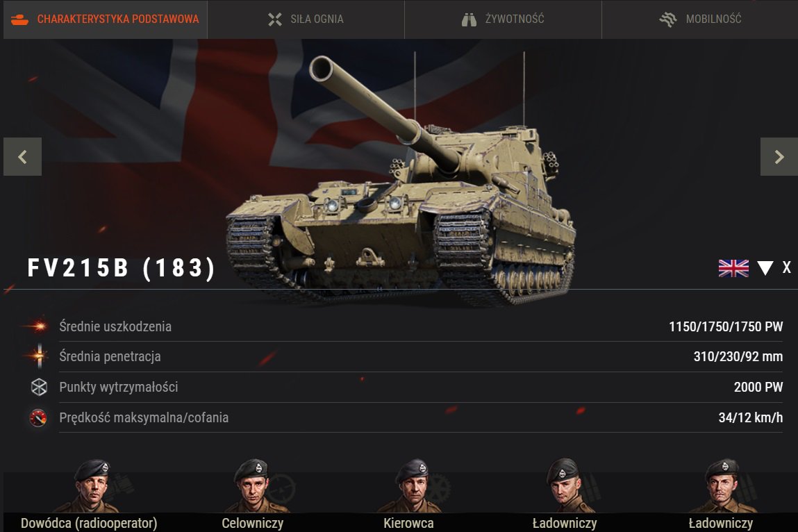The image size is (798, 532).
Task: Select the Celowniczy crew portrait
Action: tap(253, 486)
